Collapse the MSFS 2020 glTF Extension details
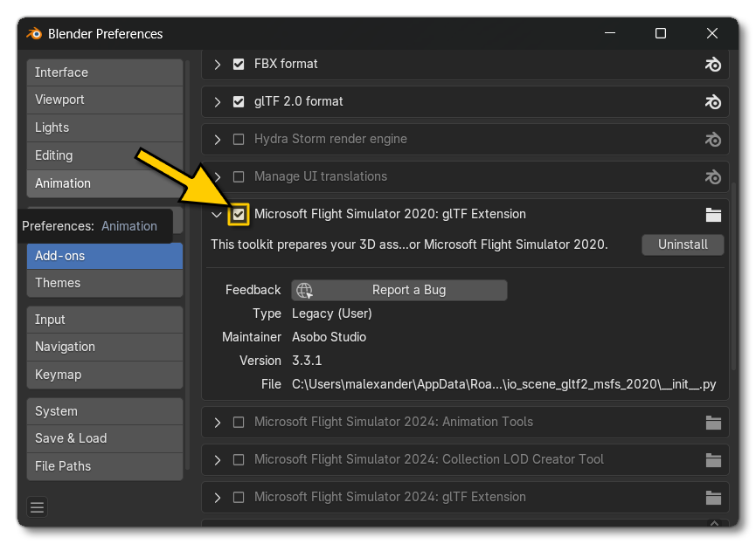 point(217,214)
